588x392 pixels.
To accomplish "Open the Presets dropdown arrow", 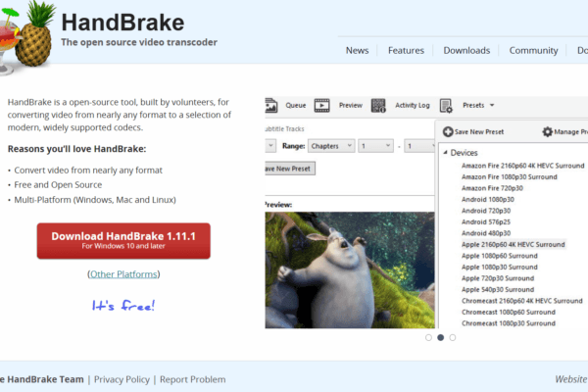I will click(x=492, y=106).
